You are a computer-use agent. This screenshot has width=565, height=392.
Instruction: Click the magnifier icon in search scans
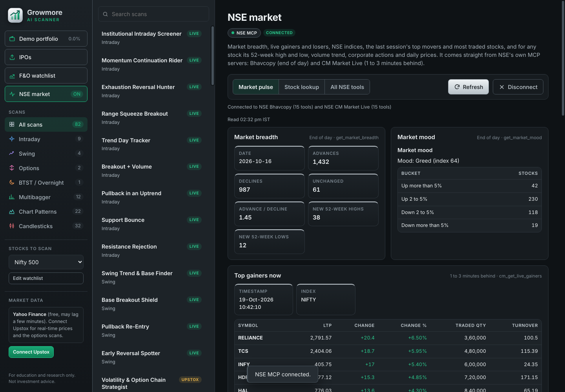pos(106,14)
